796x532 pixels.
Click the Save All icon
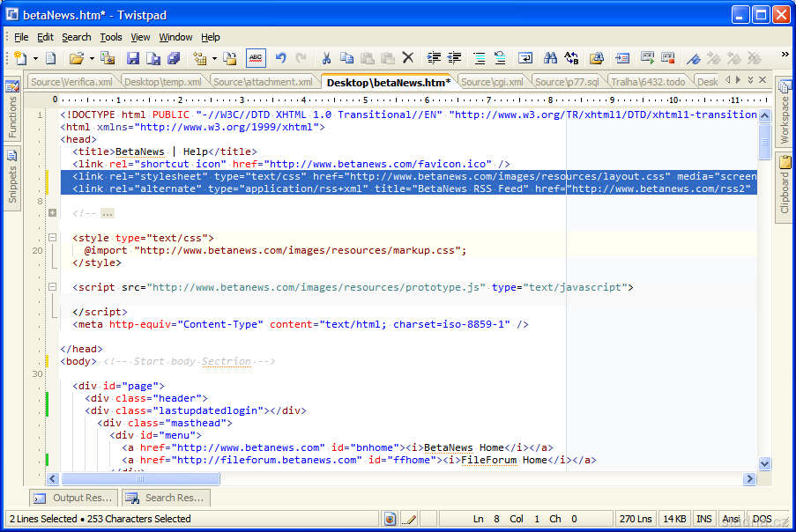(x=174, y=58)
